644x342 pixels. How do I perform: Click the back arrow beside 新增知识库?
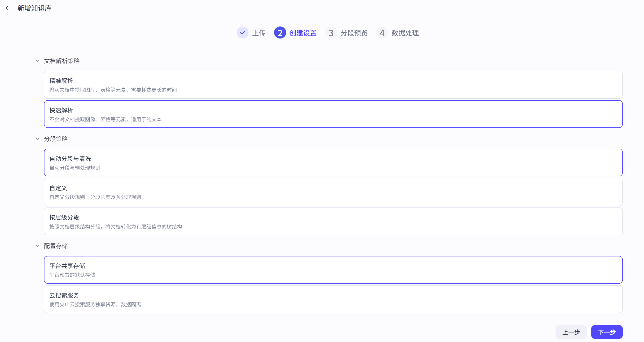7,8
